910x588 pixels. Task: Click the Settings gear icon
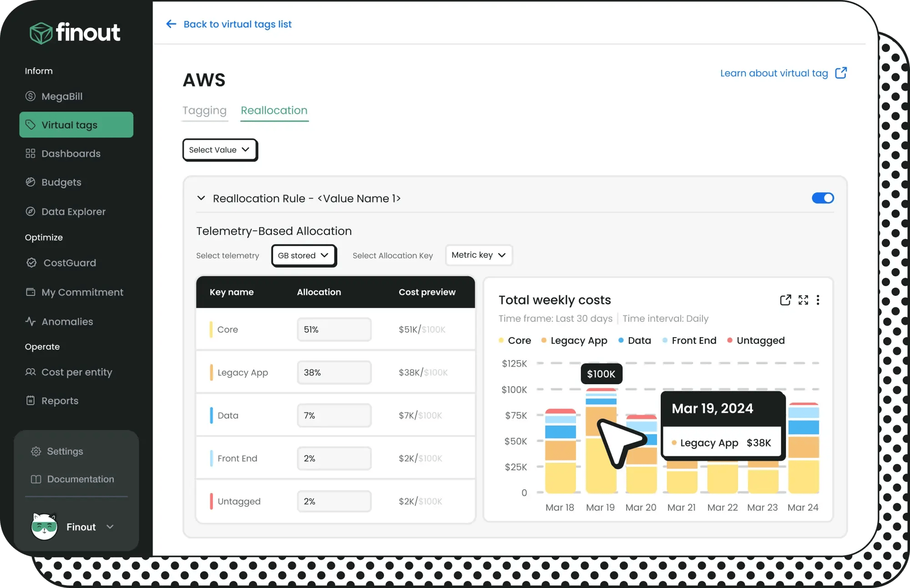click(x=36, y=451)
